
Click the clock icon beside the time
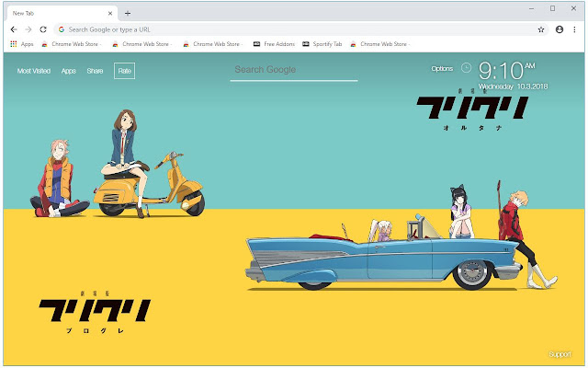[466, 68]
